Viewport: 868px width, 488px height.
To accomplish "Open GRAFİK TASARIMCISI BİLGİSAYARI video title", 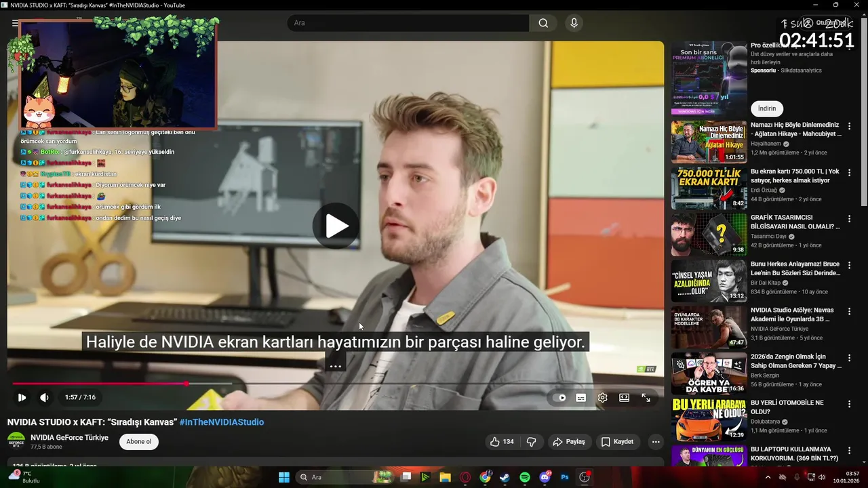I will coord(795,222).
